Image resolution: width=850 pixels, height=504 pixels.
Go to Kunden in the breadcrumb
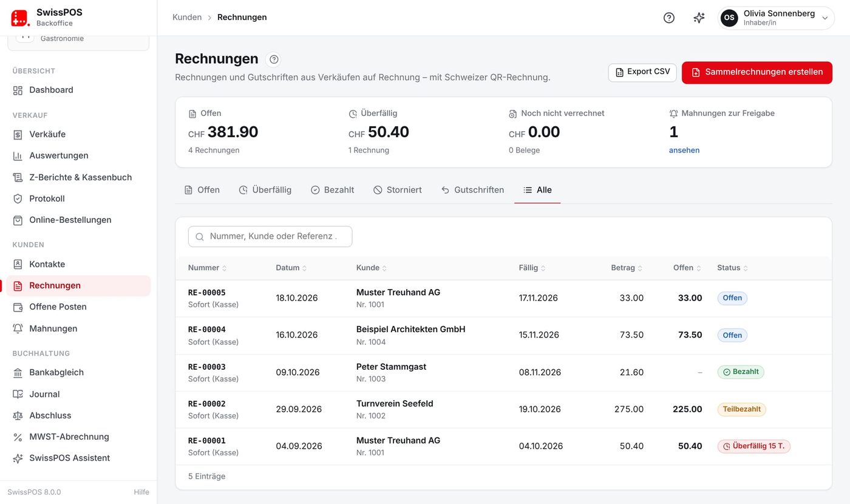(x=187, y=17)
